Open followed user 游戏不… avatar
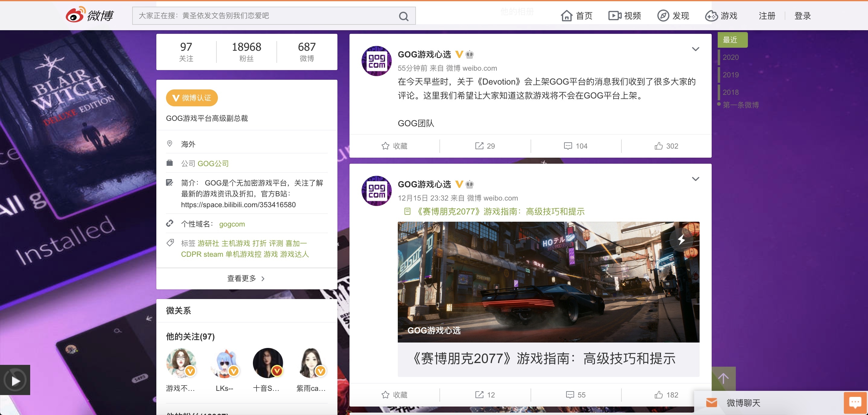The width and height of the screenshot is (868, 415). point(181,363)
